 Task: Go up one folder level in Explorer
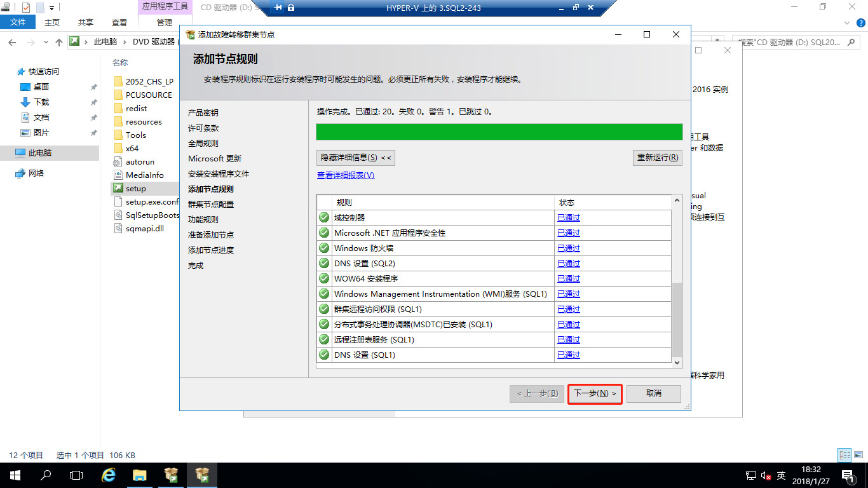click(59, 42)
